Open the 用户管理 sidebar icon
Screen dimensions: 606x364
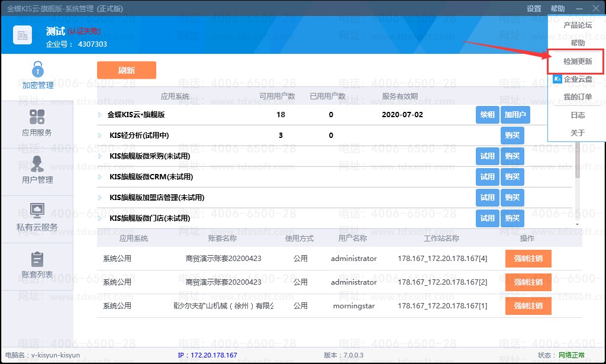point(37,164)
